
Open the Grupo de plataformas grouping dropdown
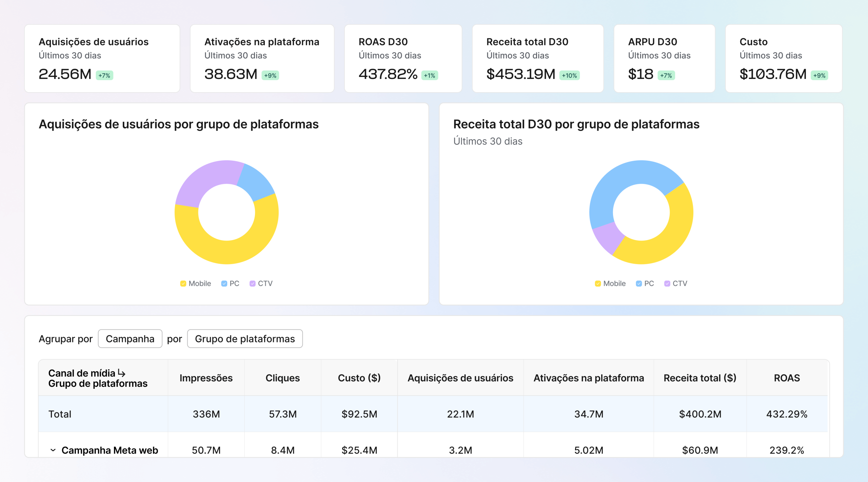click(x=244, y=339)
